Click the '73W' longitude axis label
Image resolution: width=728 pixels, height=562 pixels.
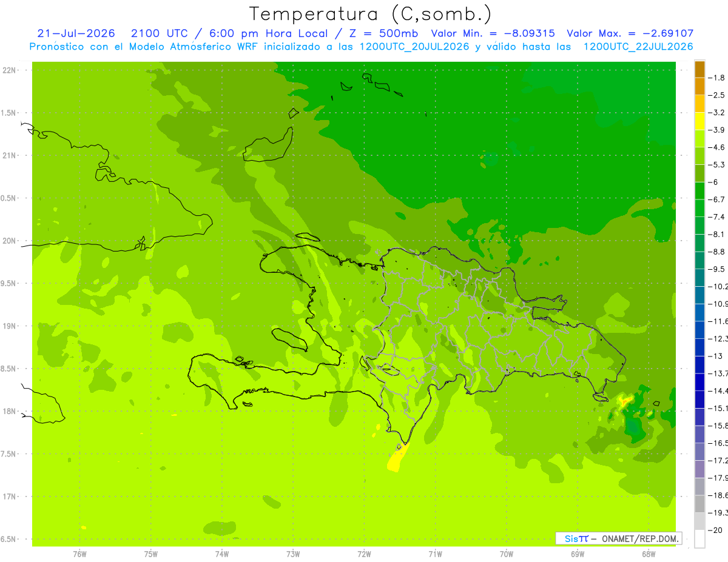point(293,554)
